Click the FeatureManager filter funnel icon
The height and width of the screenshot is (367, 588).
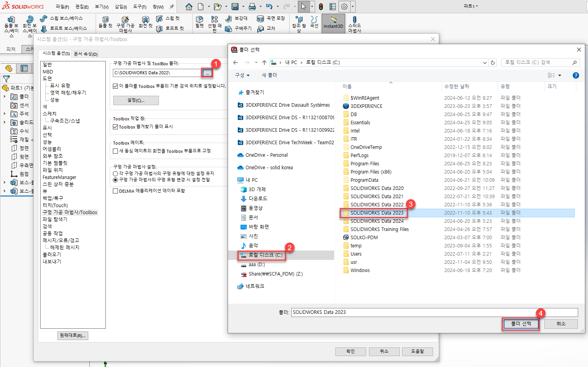pyautogui.click(x=6, y=79)
